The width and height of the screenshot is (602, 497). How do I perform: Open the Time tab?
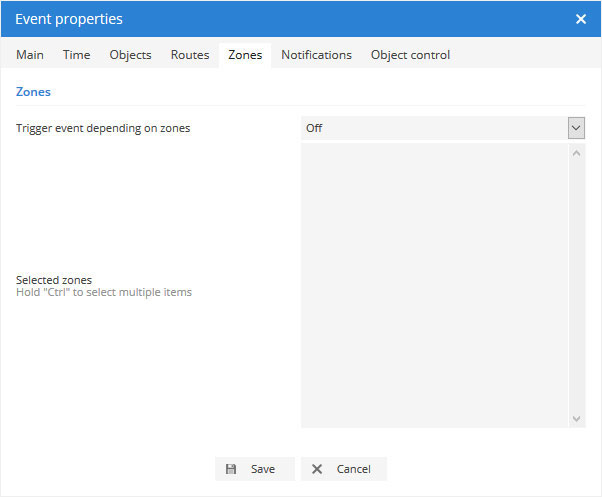pyautogui.click(x=77, y=55)
